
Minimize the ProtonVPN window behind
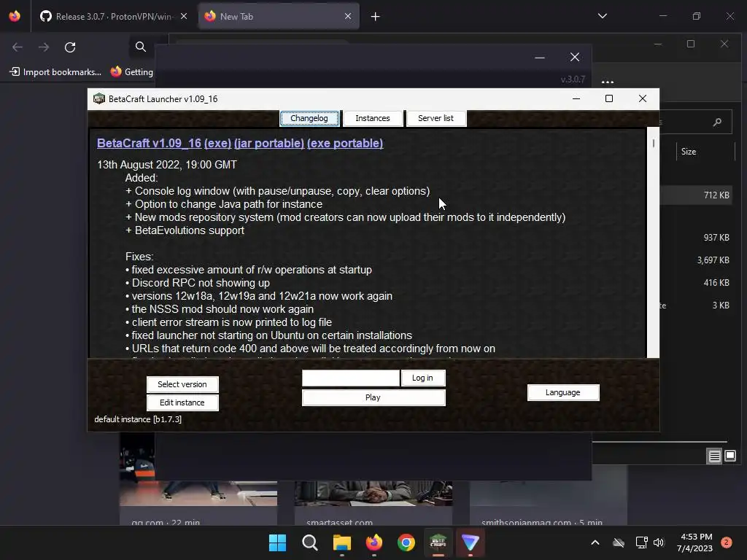coord(540,58)
